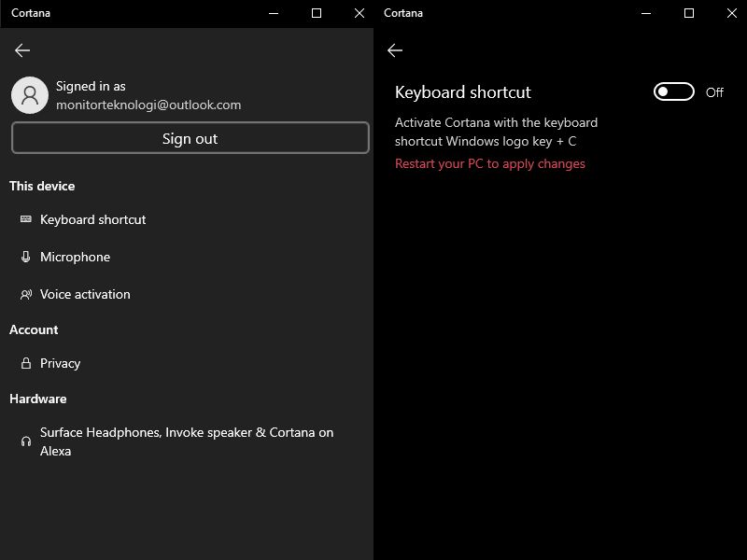Minimize the left Cortana window
This screenshot has width=747, height=560.
274,13
